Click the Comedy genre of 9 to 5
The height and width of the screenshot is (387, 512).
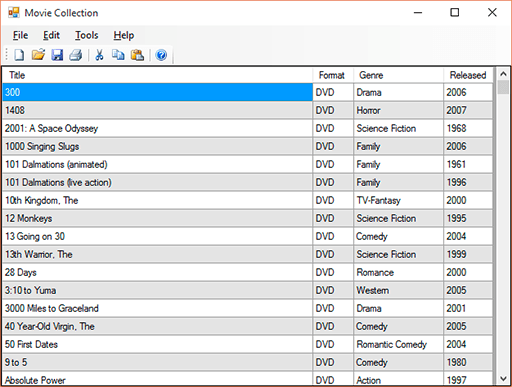point(398,362)
